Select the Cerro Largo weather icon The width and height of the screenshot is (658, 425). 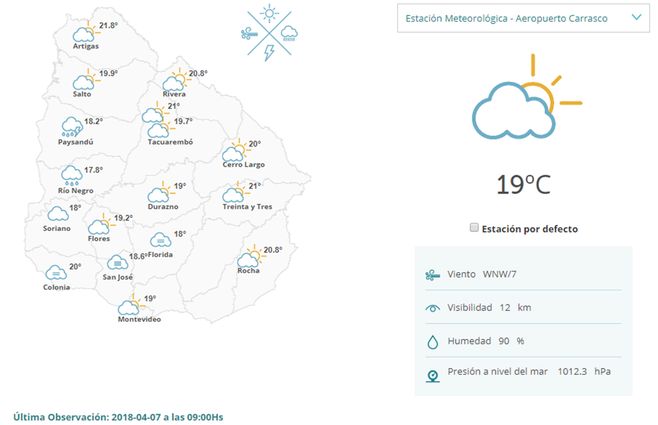(x=235, y=152)
